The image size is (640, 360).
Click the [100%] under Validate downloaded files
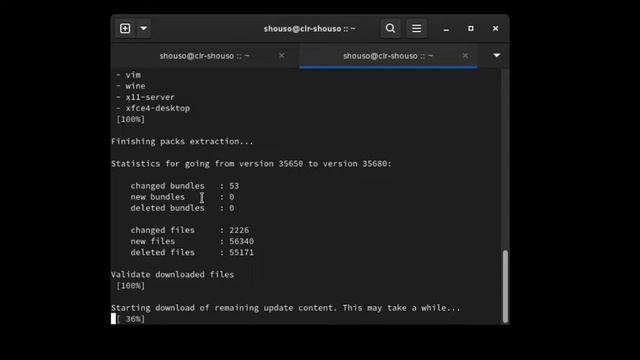pos(131,286)
